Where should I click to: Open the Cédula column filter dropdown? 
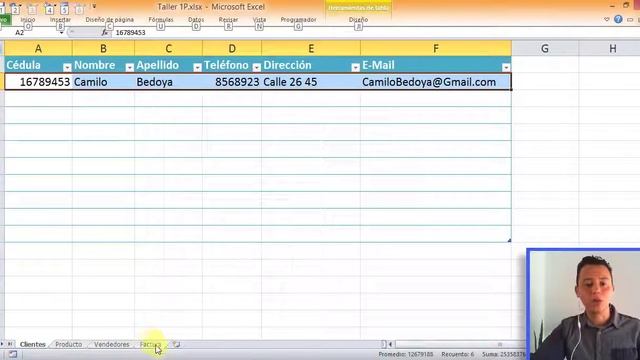coord(67,67)
